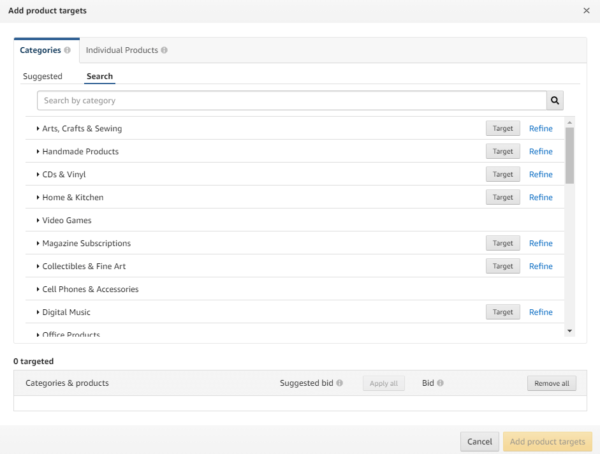
Task: Target CDs & Vinyl category
Action: point(503,175)
